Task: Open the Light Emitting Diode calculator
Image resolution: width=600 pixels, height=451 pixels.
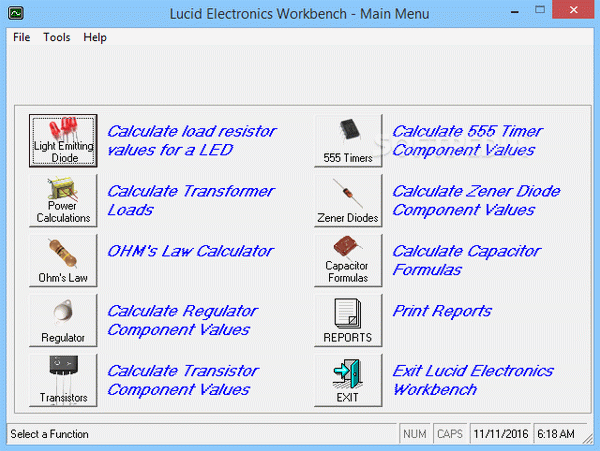Action: click(63, 140)
